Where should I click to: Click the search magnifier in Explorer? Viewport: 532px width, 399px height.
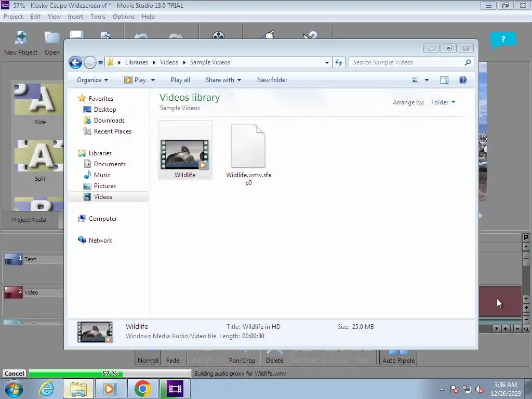pyautogui.click(x=468, y=62)
